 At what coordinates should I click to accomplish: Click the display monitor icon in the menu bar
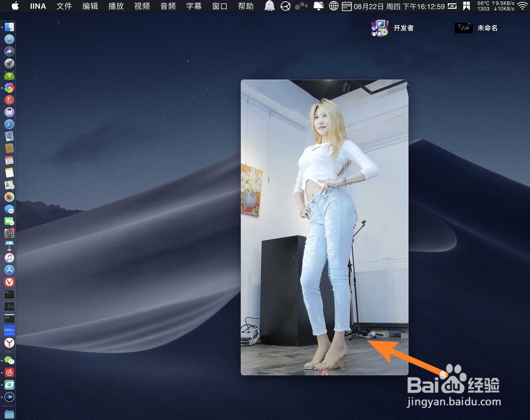[x=319, y=6]
